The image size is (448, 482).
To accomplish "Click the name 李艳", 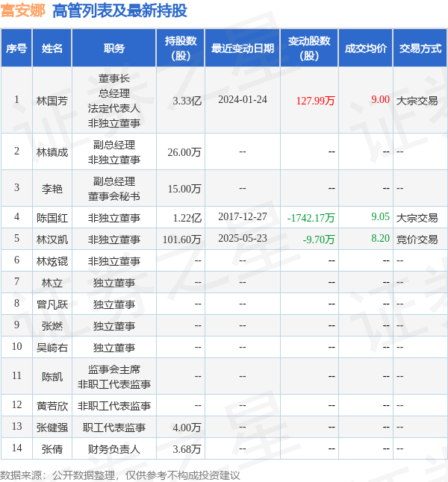I will 52,189.
